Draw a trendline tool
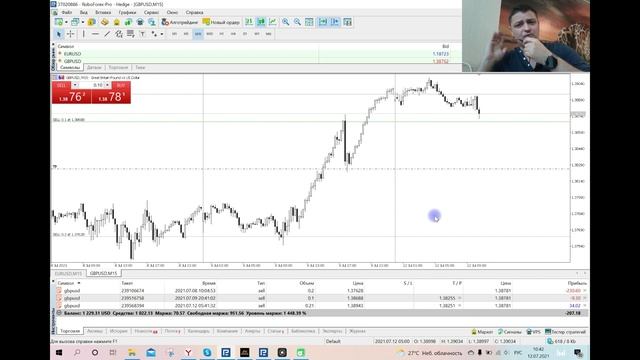This screenshot has width=640, height=360. [x=107, y=34]
